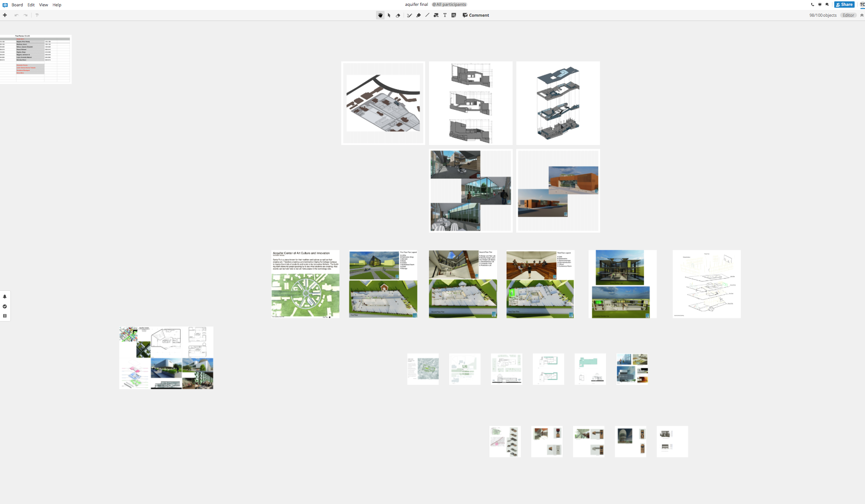Open tasks checkmark icon in left sidebar
The image size is (865, 504).
5,306
